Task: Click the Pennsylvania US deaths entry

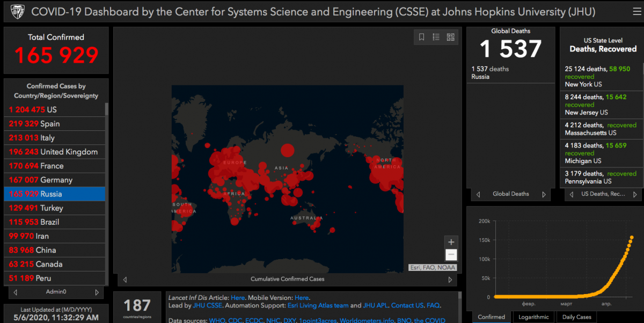Action: click(600, 178)
